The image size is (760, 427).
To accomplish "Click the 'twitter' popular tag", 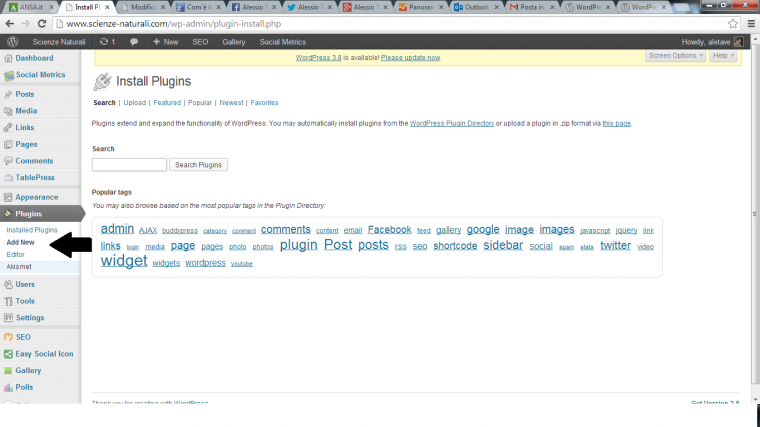I will point(616,245).
